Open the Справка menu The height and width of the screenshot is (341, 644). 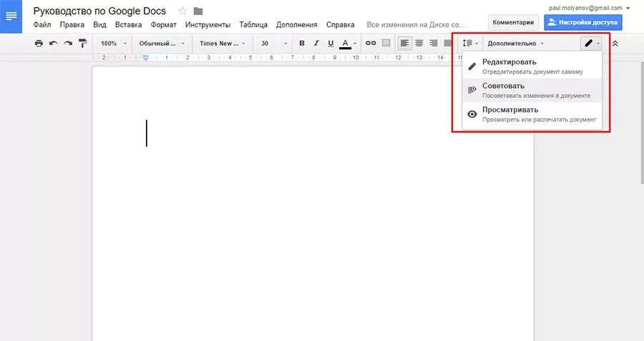(340, 24)
